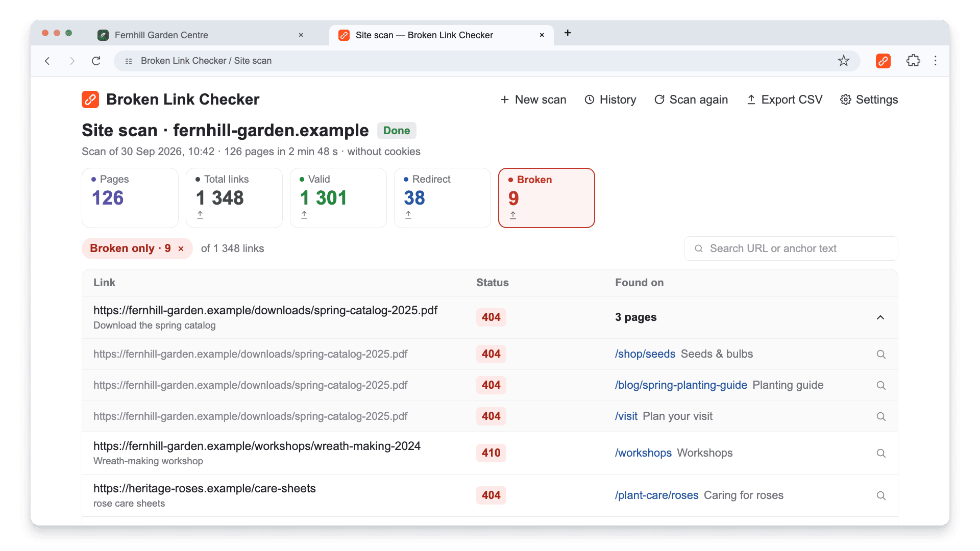Open the /shop/seeds page link

point(645,354)
